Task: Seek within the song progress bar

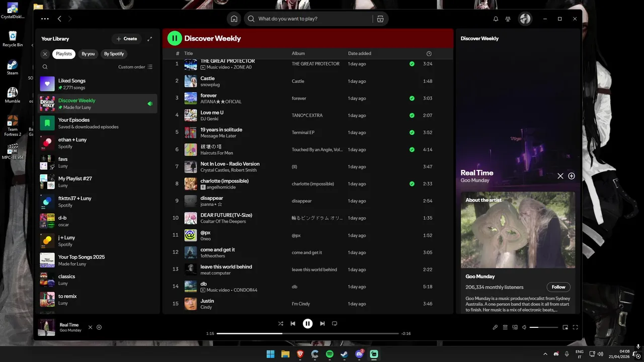Action: point(307,333)
